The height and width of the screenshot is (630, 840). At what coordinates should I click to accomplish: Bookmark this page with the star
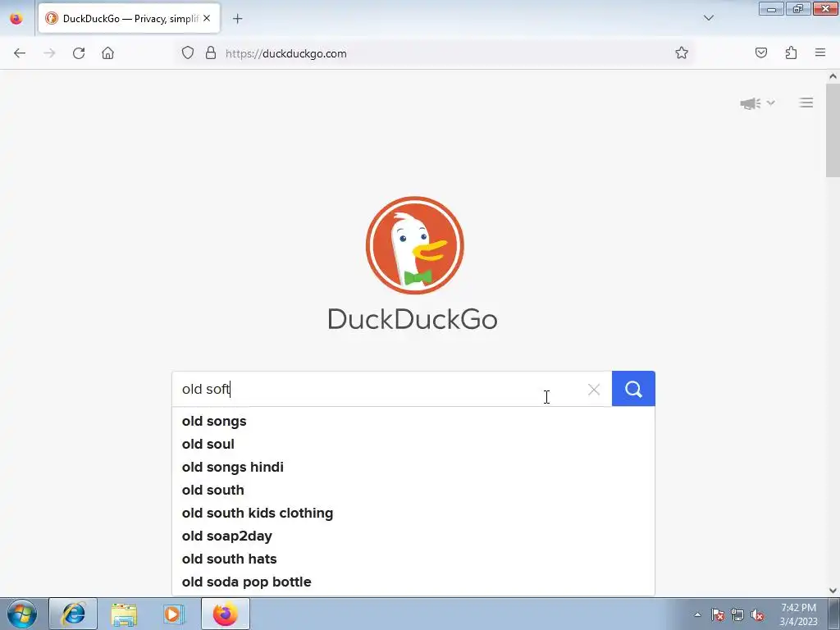[x=682, y=53]
